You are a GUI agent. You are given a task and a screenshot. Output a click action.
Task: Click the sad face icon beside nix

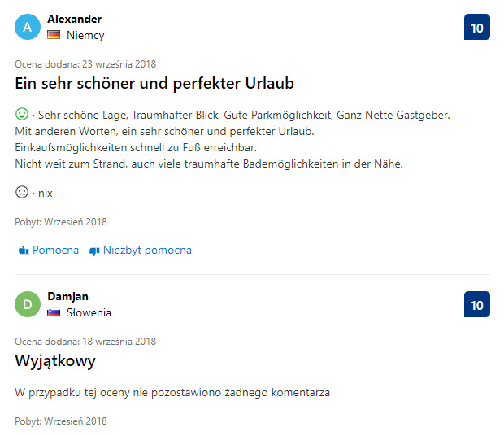(22, 193)
